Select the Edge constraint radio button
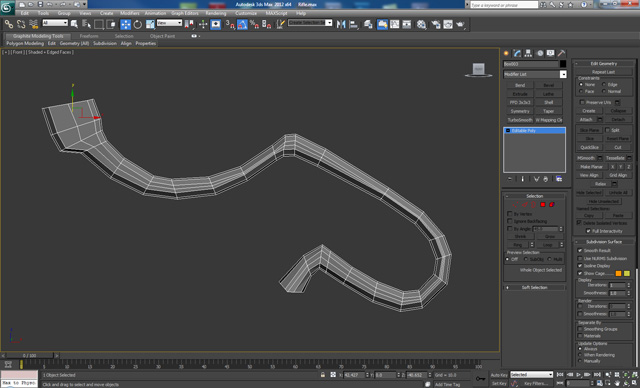Screen dimensions: 640x388 604,84
